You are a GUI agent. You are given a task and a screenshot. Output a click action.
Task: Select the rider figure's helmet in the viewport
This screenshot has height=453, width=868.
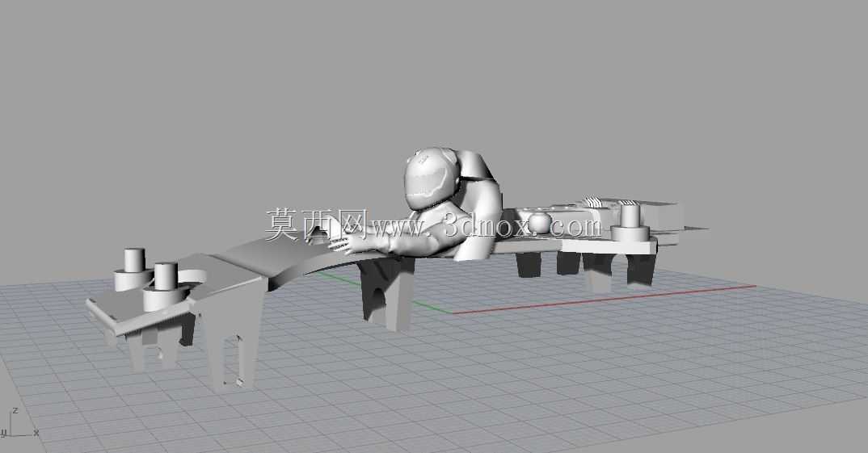point(432,178)
